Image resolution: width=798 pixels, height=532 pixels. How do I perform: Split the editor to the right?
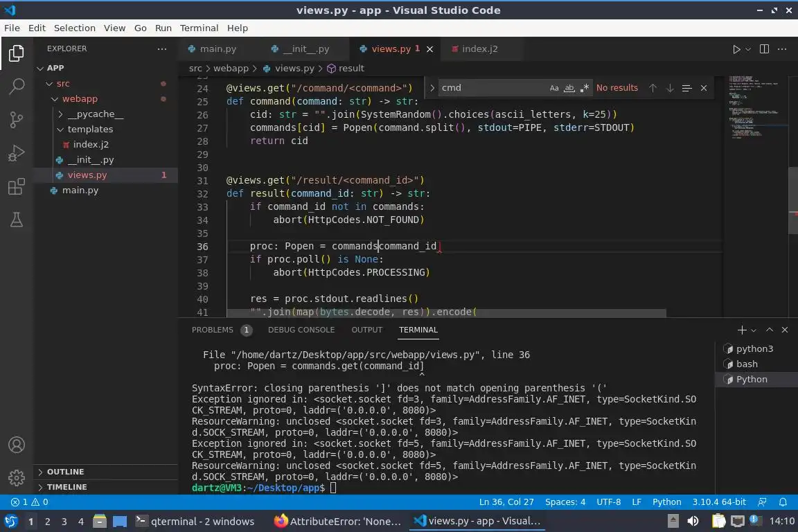coord(764,49)
